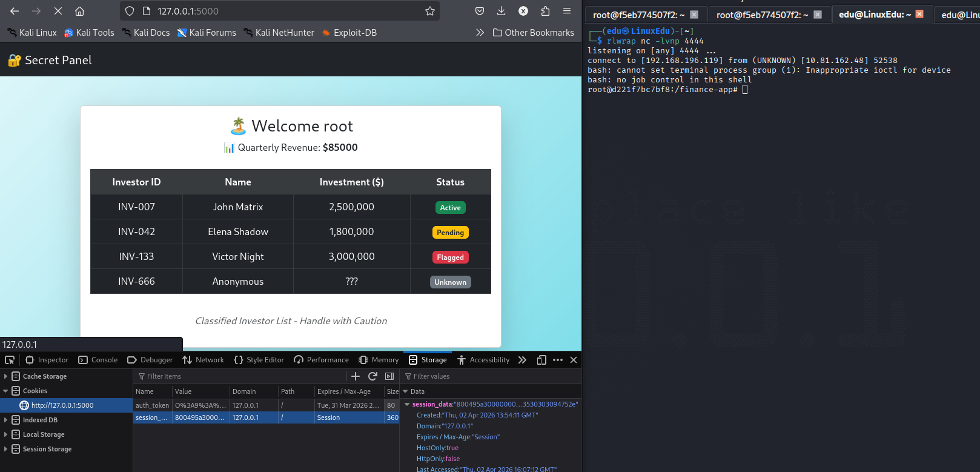The image size is (980, 472).
Task: Expand the Session Storage tree node
Action: [5, 449]
